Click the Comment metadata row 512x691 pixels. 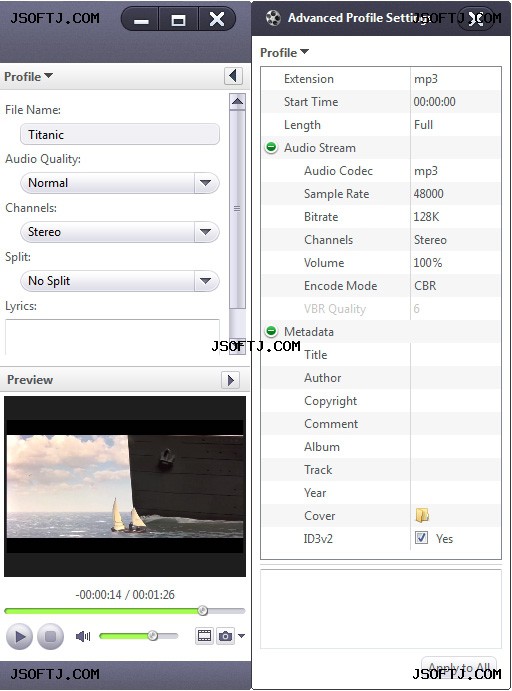click(381, 424)
